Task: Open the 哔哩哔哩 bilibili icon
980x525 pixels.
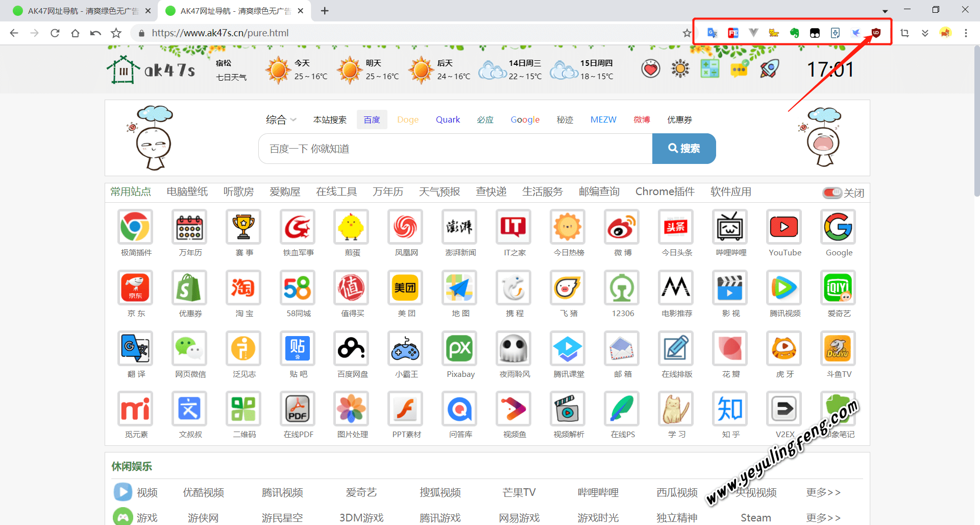Action: coord(730,227)
